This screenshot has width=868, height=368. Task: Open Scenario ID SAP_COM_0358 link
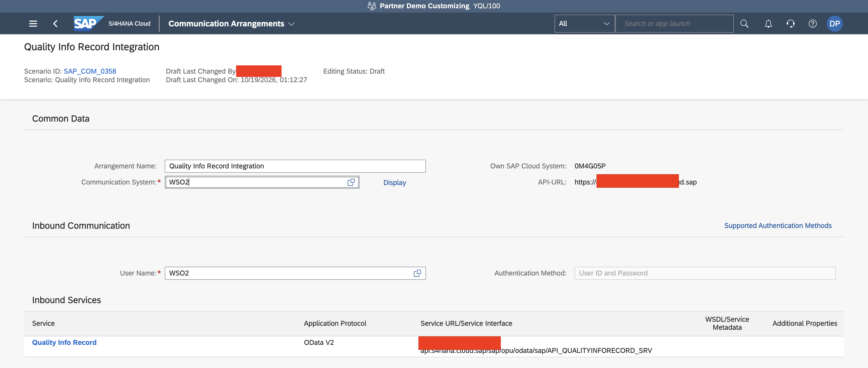90,71
